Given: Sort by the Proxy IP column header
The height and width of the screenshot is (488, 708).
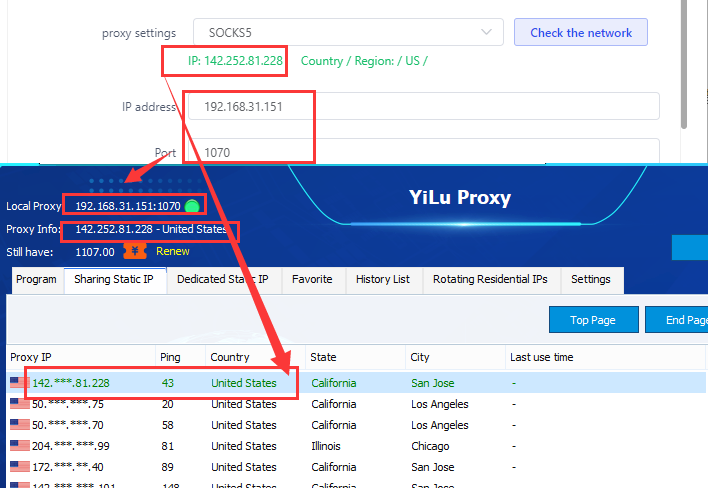Looking at the screenshot, I should point(81,357).
